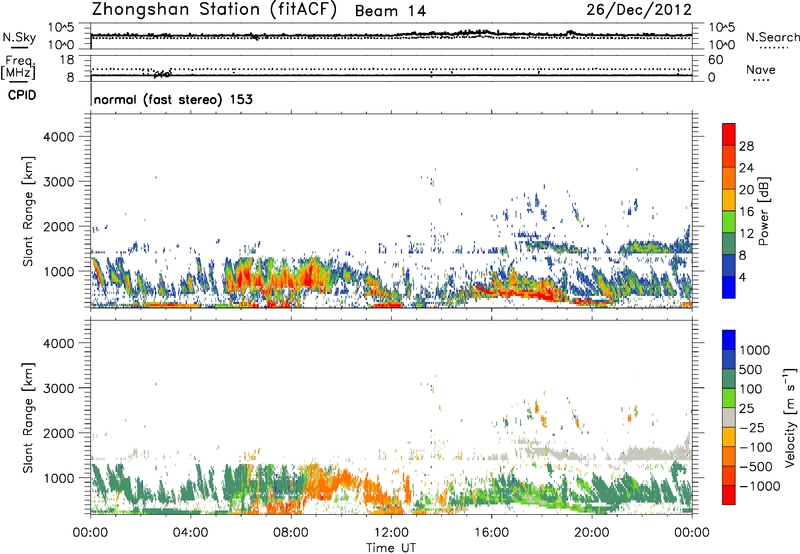Image resolution: width=800 pixels, height=554 pixels.
Task: Click the date '26/Dec/2012'
Action: click(x=639, y=10)
